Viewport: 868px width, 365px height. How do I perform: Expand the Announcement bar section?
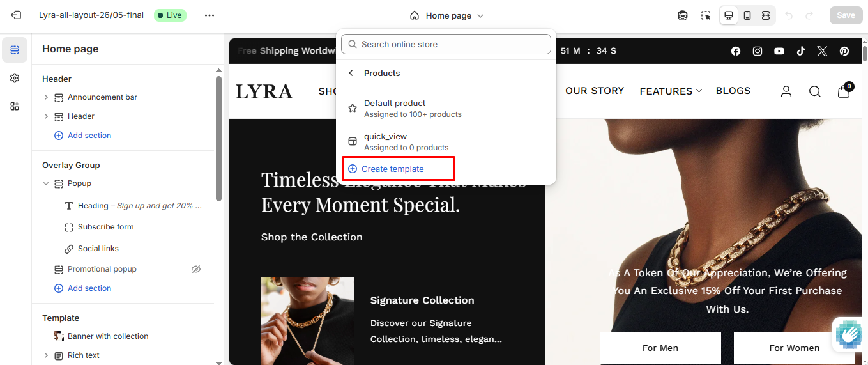46,97
